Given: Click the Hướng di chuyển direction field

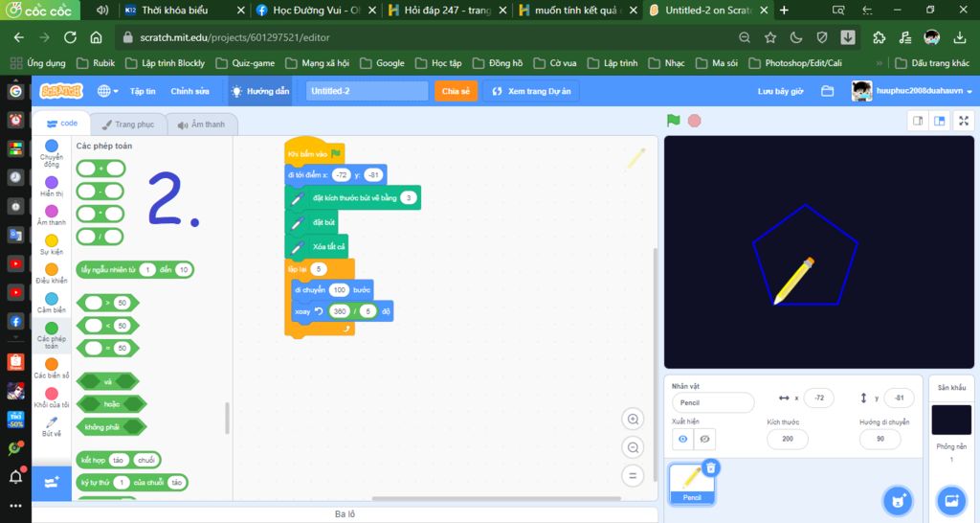Looking at the screenshot, I should [880, 439].
